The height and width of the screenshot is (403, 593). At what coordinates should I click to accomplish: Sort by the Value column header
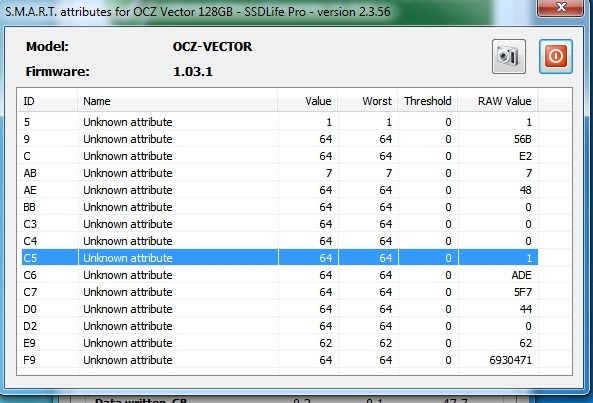coord(307,101)
